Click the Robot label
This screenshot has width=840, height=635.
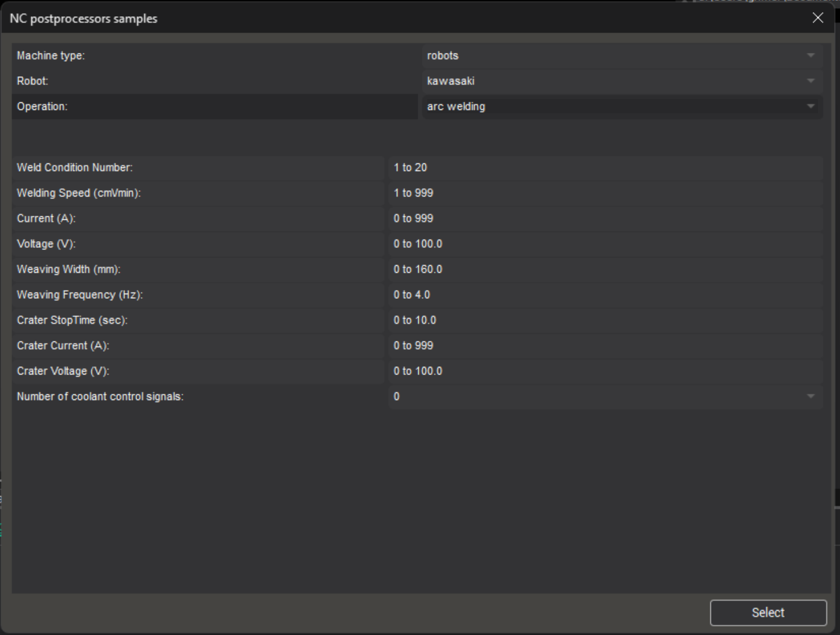point(33,81)
